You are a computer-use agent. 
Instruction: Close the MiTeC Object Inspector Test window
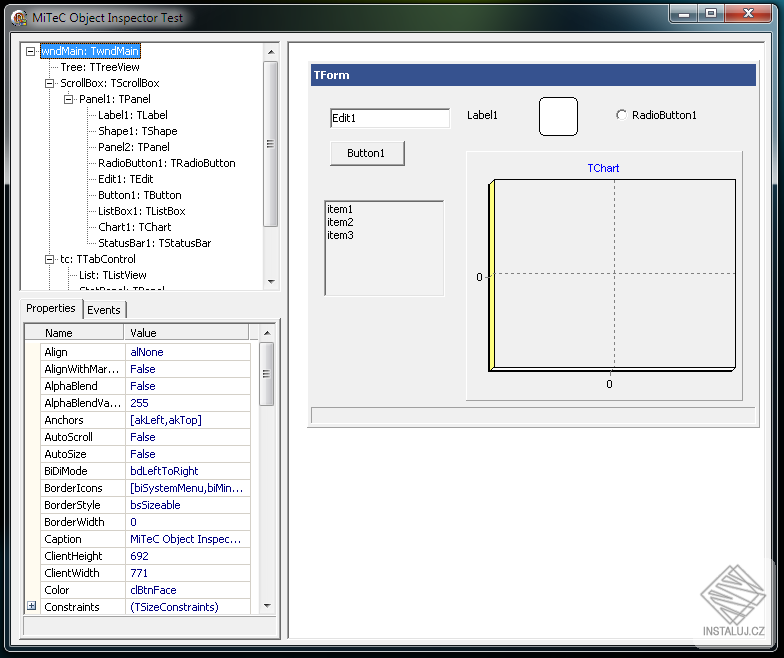748,14
